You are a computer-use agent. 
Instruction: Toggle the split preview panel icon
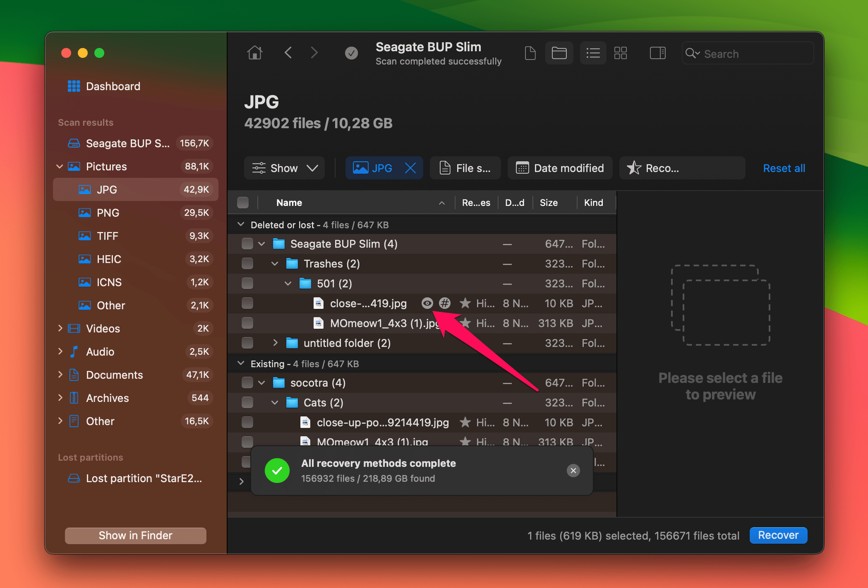click(657, 53)
